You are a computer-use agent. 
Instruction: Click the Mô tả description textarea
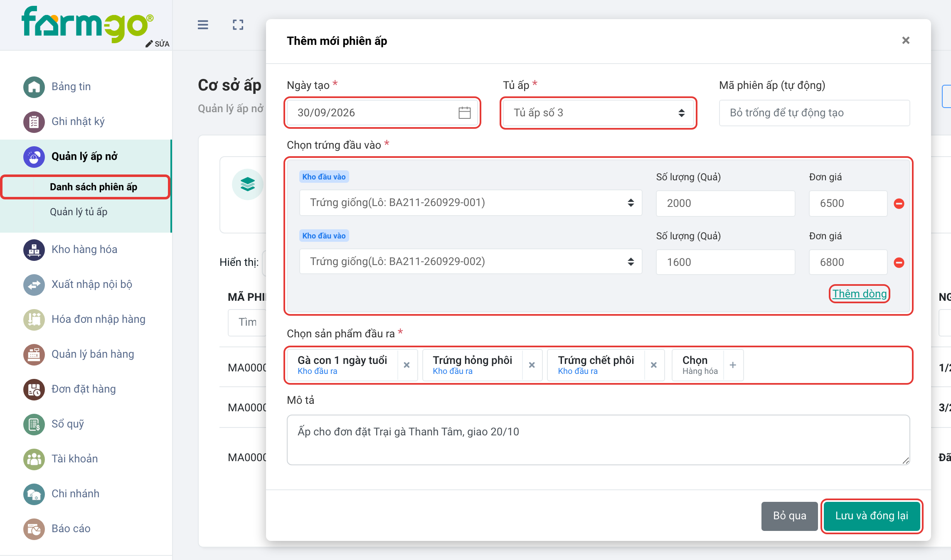598,440
